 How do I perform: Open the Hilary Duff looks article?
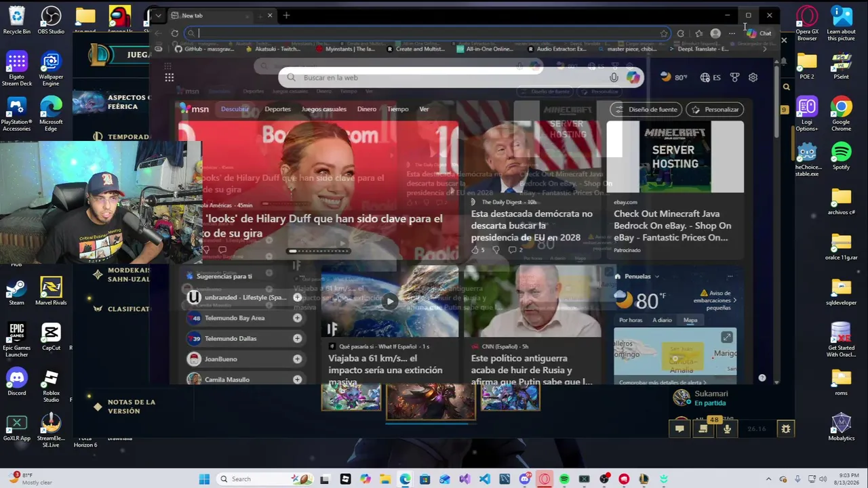[x=323, y=226]
